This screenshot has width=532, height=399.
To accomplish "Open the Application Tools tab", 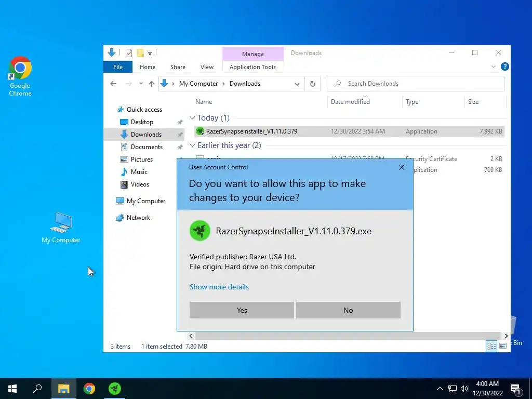I will 253,67.
